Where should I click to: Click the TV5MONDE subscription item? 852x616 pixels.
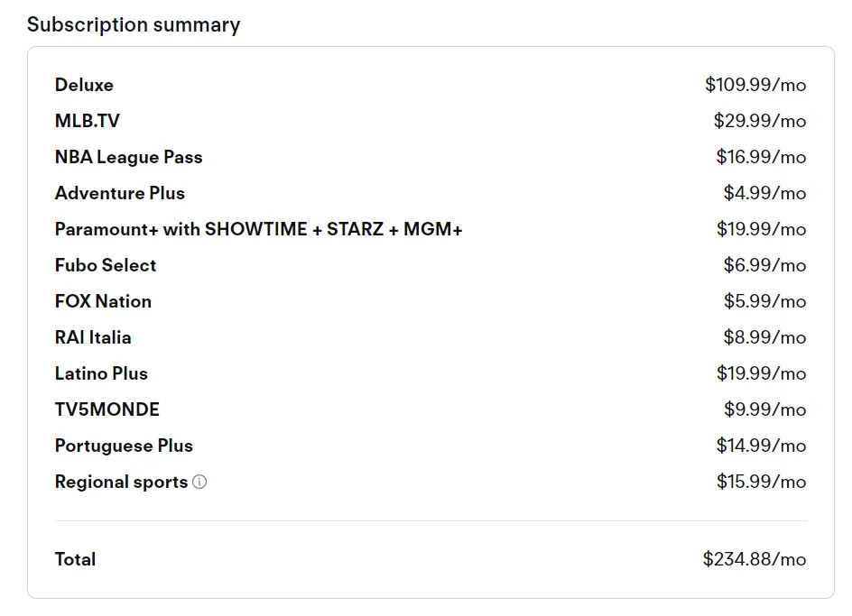coord(107,409)
